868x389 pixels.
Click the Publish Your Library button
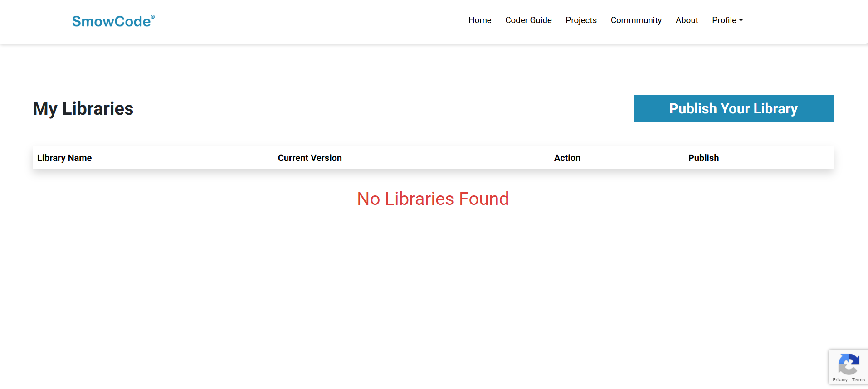[733, 108]
